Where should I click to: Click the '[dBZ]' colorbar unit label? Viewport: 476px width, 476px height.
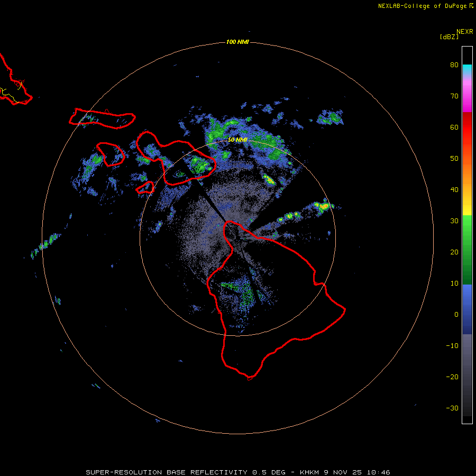coord(449,36)
